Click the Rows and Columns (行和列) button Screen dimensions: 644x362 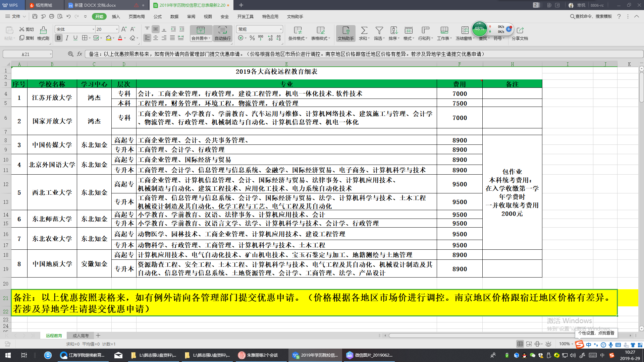[426, 33]
